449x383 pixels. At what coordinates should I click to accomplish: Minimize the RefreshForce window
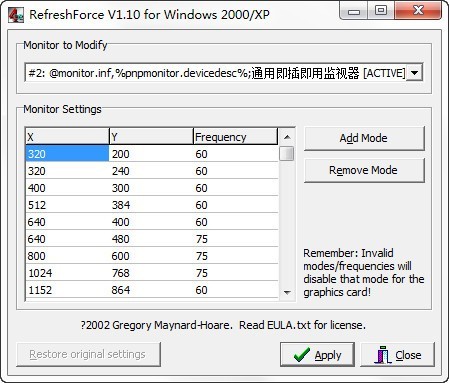(354, 11)
